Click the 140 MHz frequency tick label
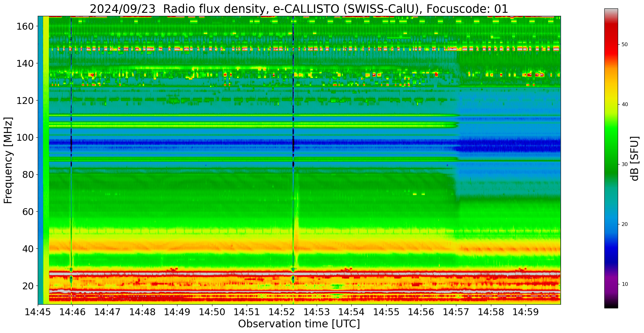The height and width of the screenshot is (333, 644). 25,64
